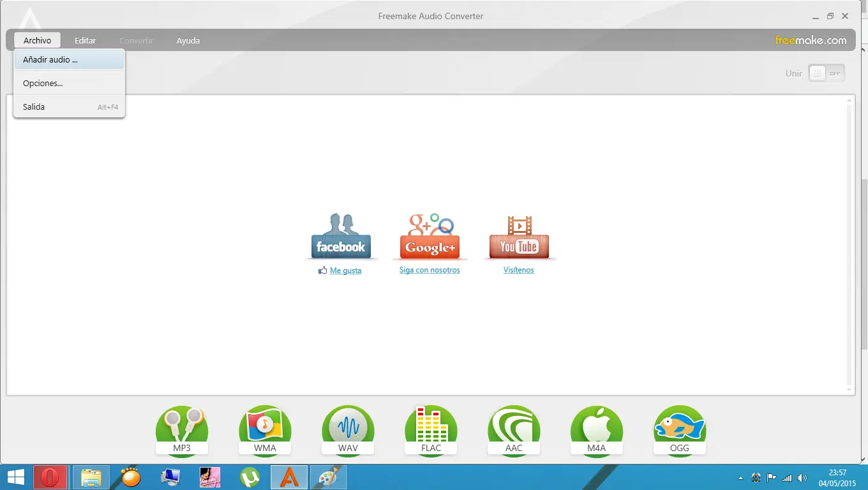Viewport: 868px width, 490px height.
Task: Click the Freemake Audio Converter taskbar icon
Action: pyautogui.click(x=290, y=477)
